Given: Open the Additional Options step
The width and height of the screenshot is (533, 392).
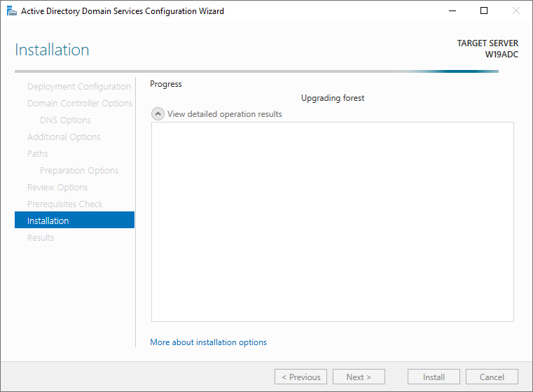Looking at the screenshot, I should 64,137.
